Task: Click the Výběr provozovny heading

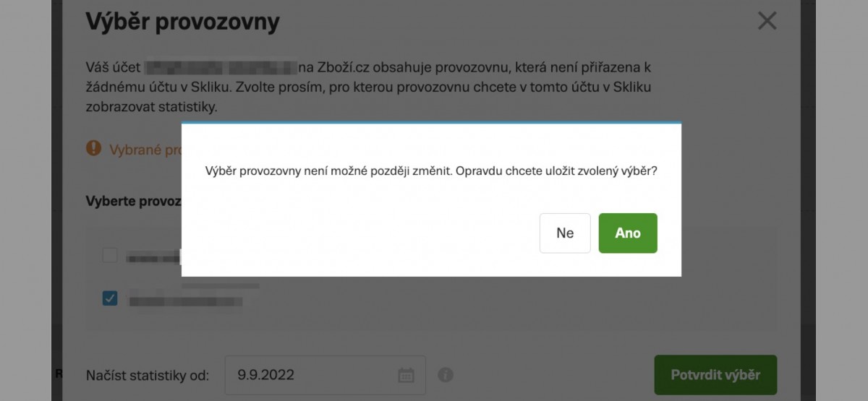Action: [182, 22]
